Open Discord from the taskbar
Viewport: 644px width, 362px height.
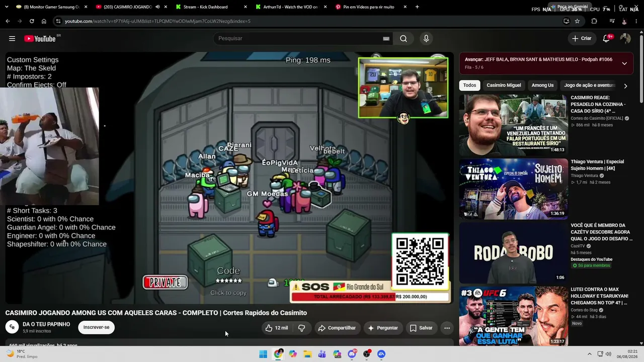click(352, 354)
